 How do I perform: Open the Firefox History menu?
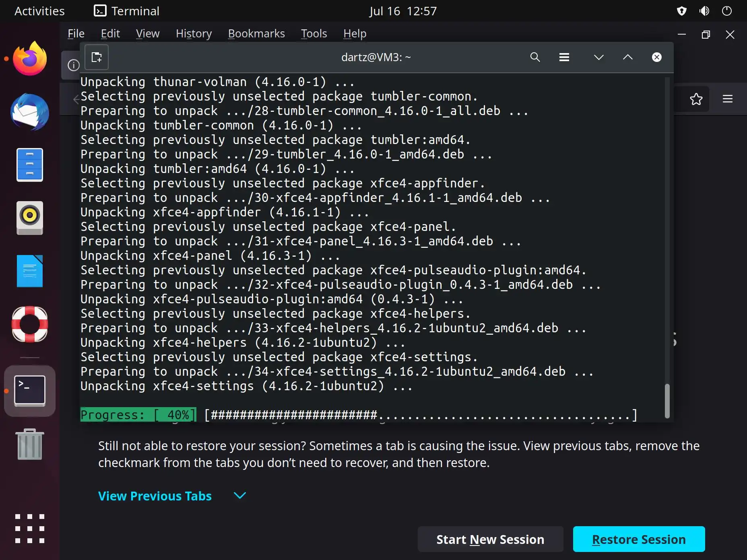(x=194, y=34)
